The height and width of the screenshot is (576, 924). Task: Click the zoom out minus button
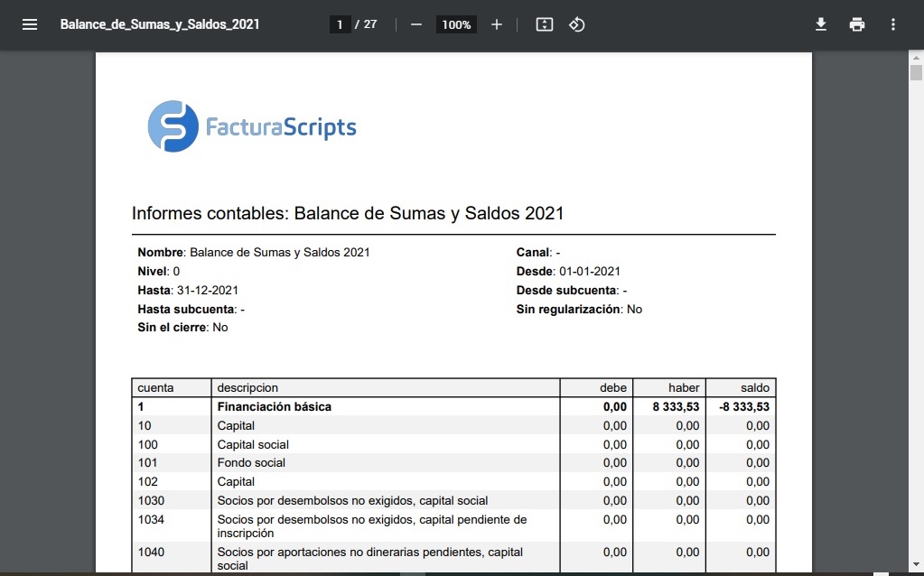(x=416, y=24)
